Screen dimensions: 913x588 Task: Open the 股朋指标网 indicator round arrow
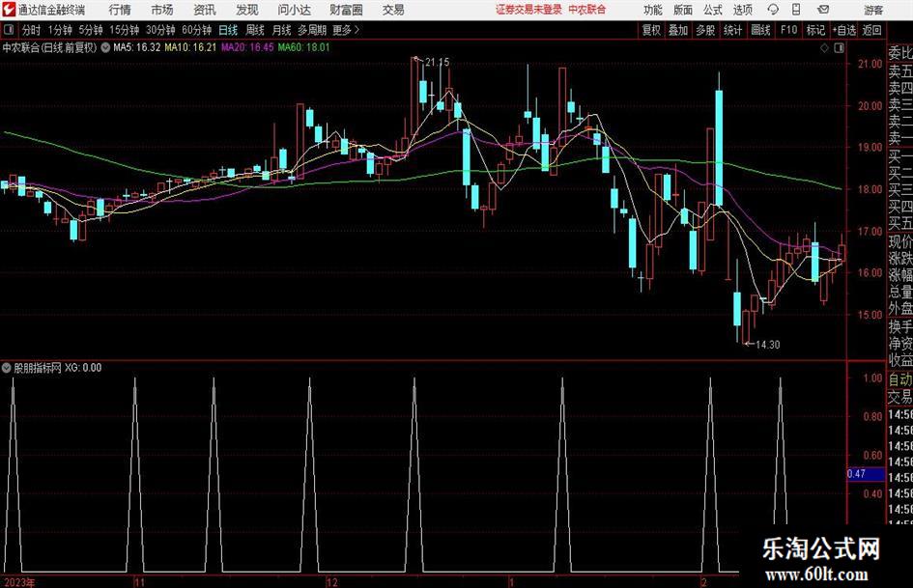[x=7, y=368]
